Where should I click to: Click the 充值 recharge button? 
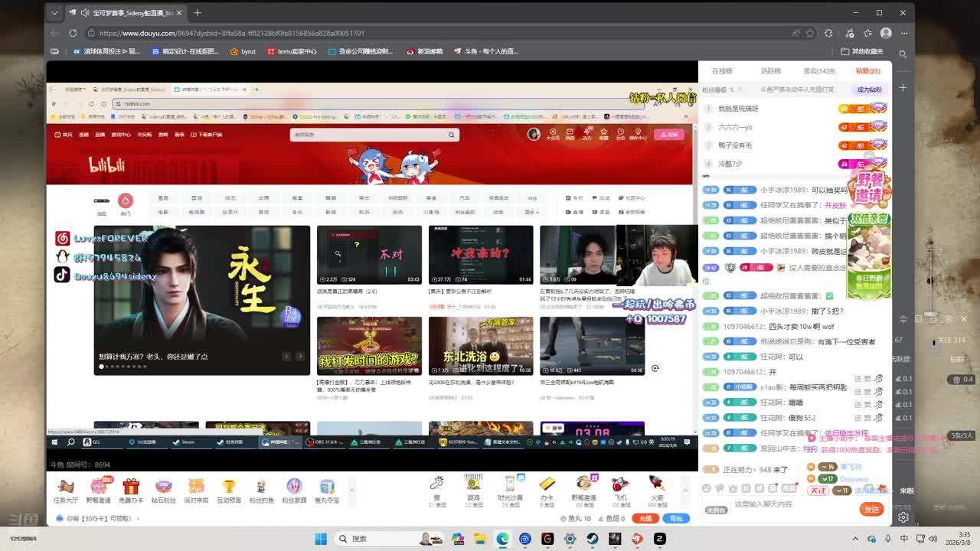[646, 519]
